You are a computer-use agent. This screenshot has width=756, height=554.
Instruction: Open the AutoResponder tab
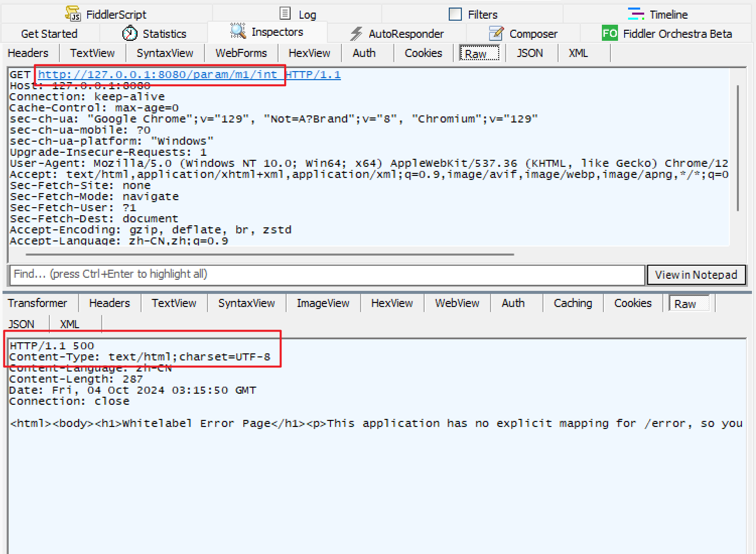coord(406,34)
